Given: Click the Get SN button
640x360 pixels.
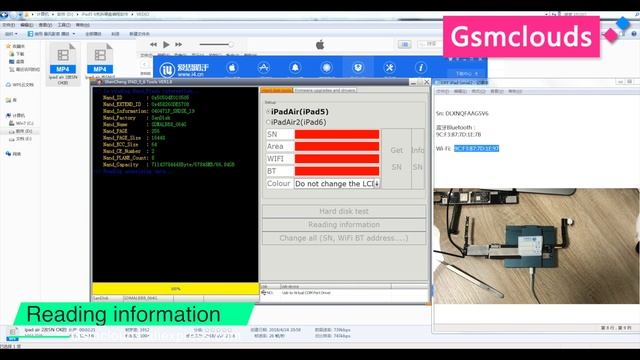Looking at the screenshot, I should (x=396, y=158).
